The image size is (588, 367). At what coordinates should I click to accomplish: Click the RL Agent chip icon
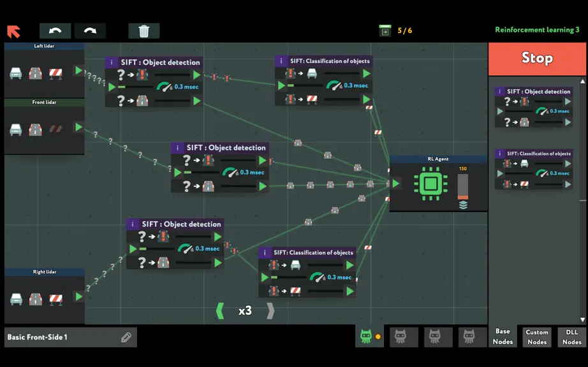430,183
